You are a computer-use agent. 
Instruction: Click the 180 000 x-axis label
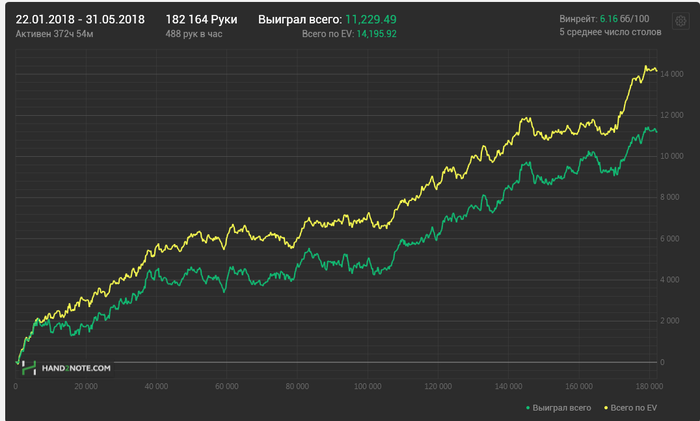tap(649, 386)
